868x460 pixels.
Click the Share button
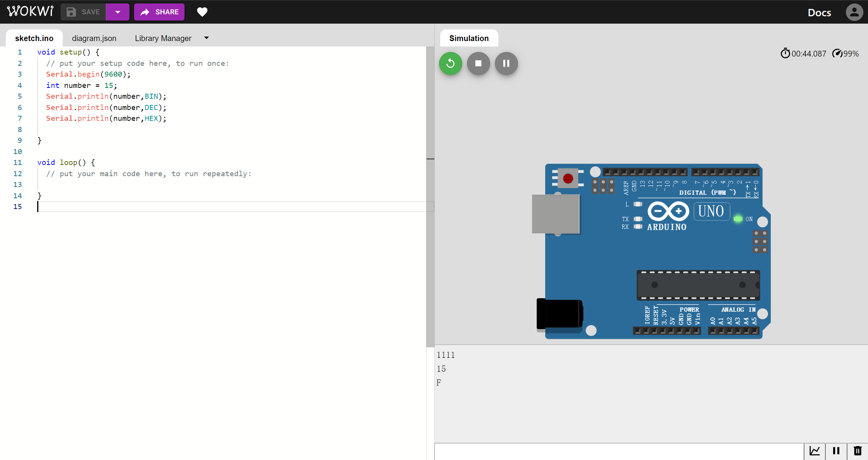tap(159, 12)
